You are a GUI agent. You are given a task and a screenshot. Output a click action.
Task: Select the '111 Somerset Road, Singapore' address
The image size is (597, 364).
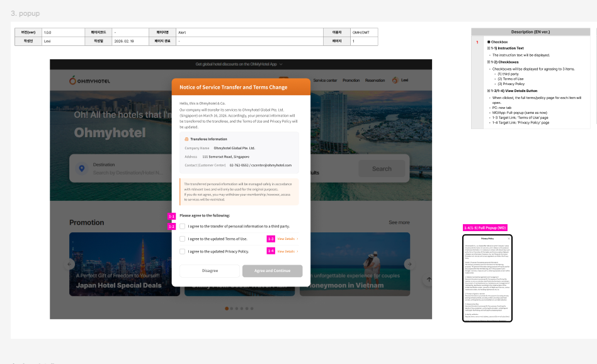click(x=226, y=157)
